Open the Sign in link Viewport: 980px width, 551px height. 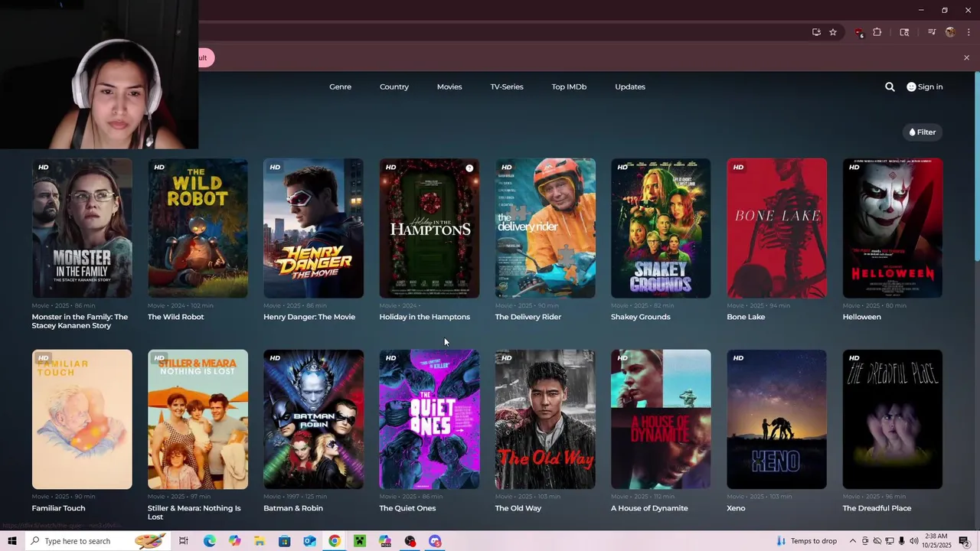point(924,86)
